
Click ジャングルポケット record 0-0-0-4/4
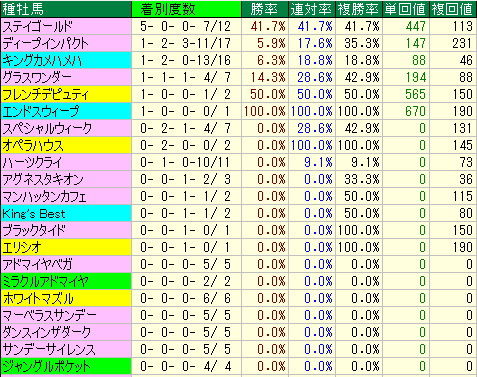(185, 366)
